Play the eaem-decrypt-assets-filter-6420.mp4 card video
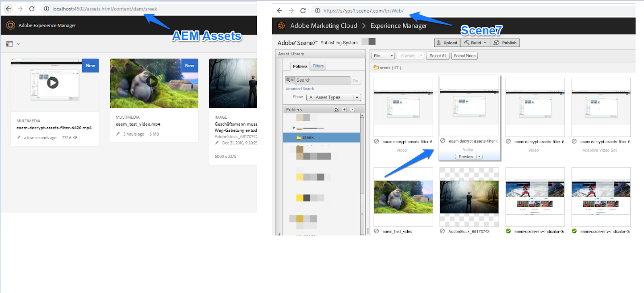 click(x=53, y=83)
